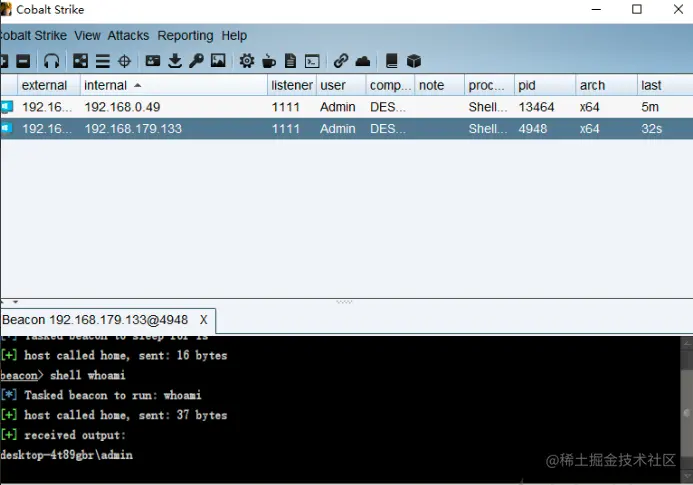Open the Listeners headphones icon
The width and height of the screenshot is (693, 485).
pos(52,61)
